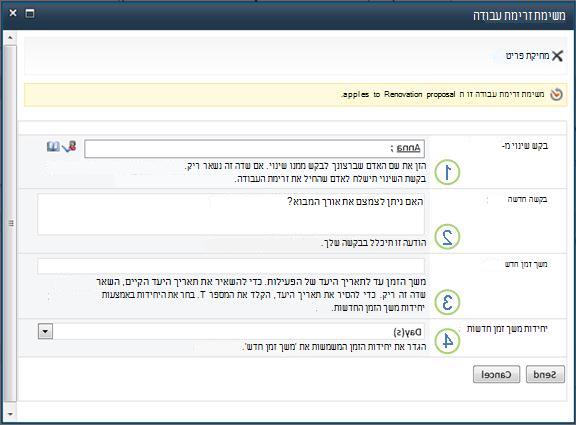
Task: Click the new request text area
Action: tap(231, 215)
